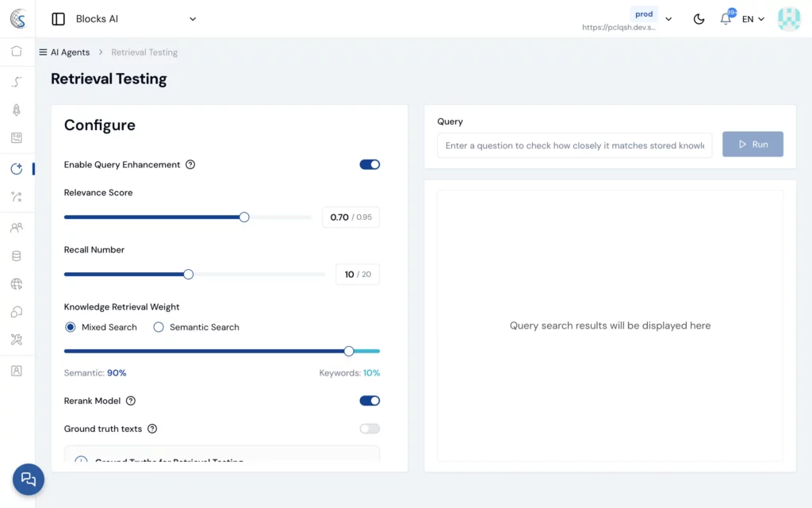Screen dimensions: 812x508
Task: Enable the Ground truth texts toggle
Action: click(370, 429)
